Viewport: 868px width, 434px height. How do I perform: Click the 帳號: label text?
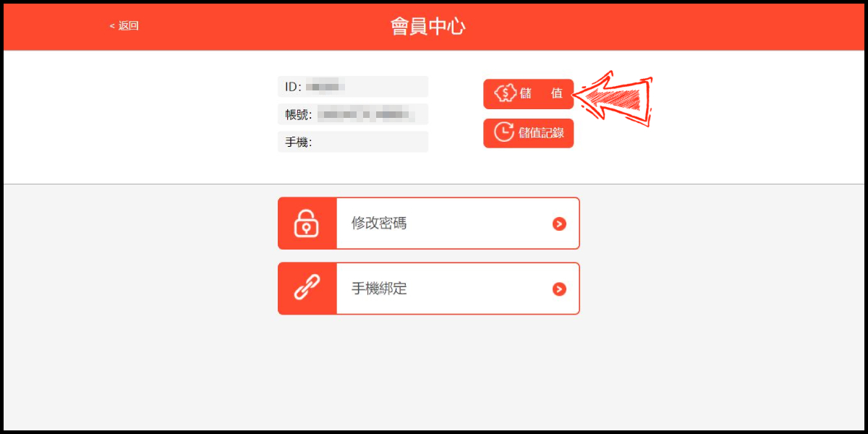pyautogui.click(x=298, y=114)
